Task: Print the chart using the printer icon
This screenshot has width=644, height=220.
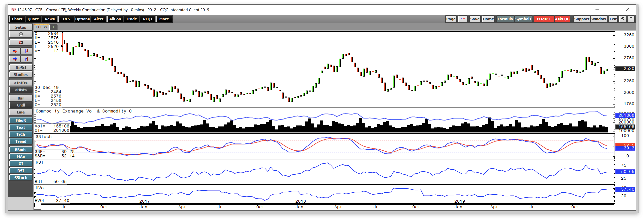Action: [20, 34]
